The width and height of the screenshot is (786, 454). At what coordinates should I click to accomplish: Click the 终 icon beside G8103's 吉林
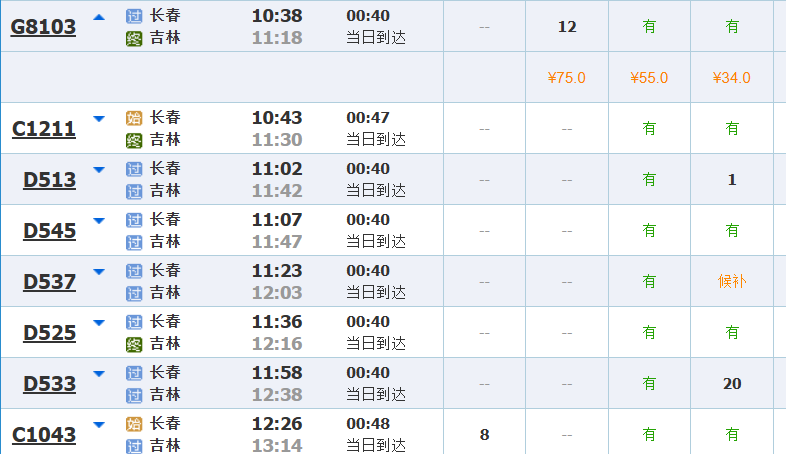pyautogui.click(x=134, y=38)
